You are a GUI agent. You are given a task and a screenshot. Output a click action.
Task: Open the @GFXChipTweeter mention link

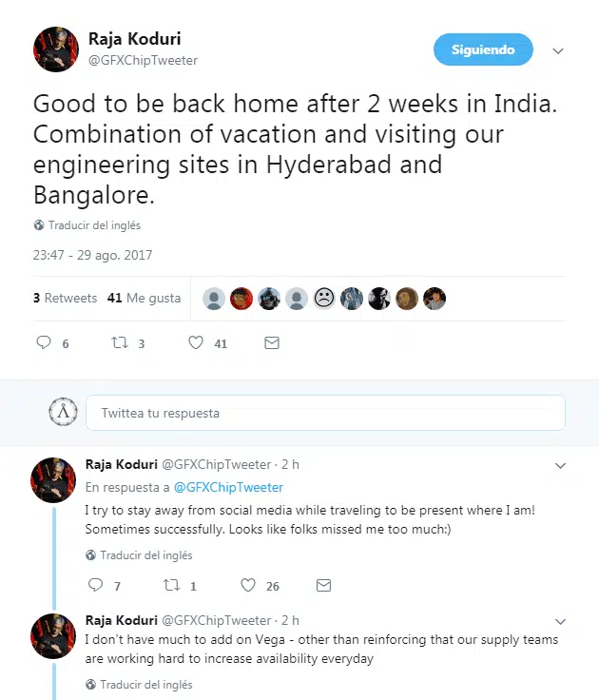228,487
